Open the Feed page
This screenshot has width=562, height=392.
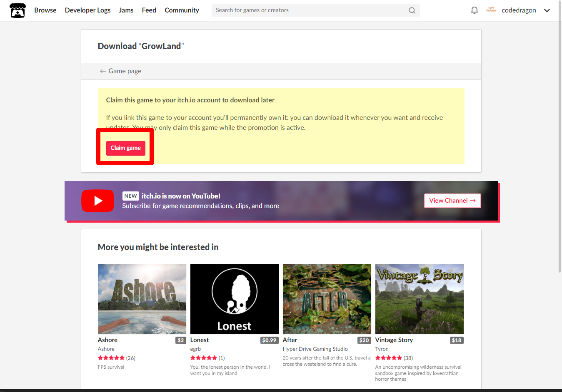pyautogui.click(x=149, y=10)
